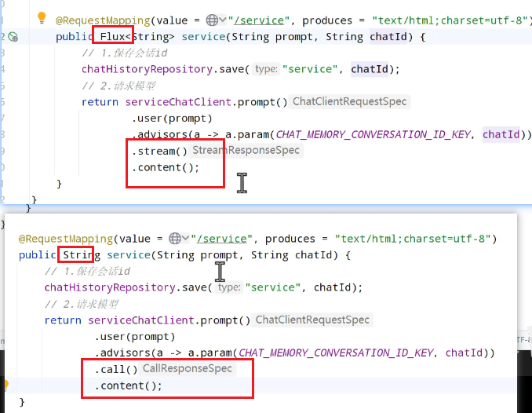Click the return keyword in the Flux<String> method
532x413 pixels.
point(100,102)
